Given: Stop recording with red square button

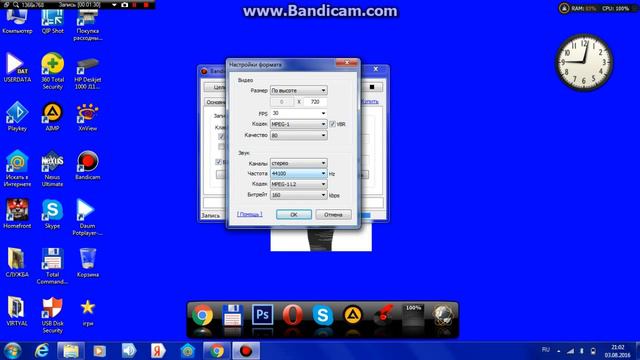Looking at the screenshot, I should [146, 5].
